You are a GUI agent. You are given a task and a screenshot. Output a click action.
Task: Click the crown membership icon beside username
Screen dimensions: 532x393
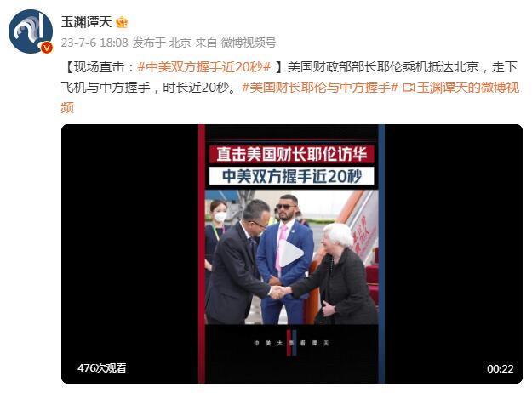[122, 22]
